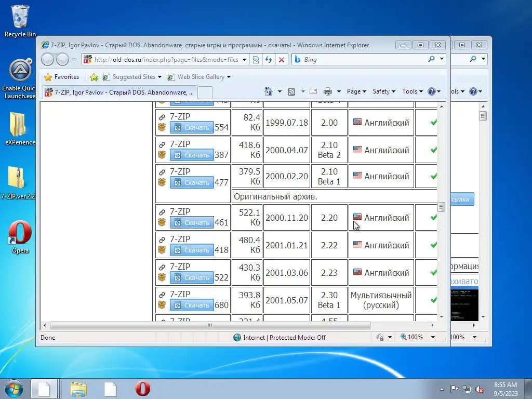The image size is (532, 399).
Task: Click the version cell 2.10 Beta 2
Action: click(329, 150)
